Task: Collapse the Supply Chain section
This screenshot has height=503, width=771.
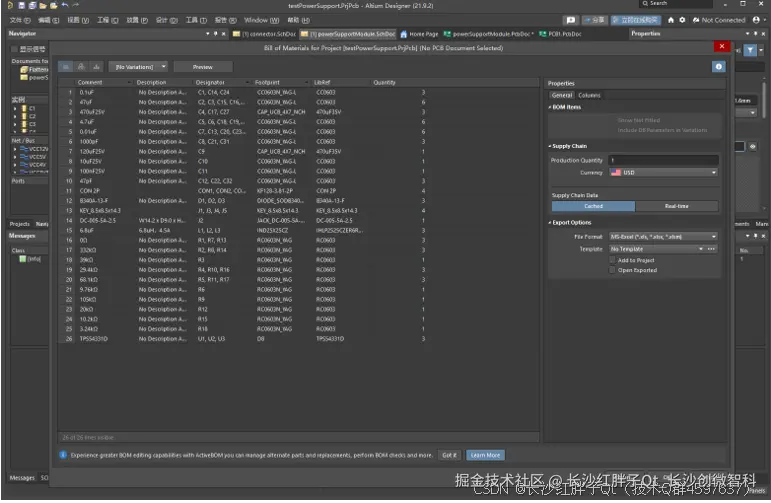Action: click(x=550, y=146)
